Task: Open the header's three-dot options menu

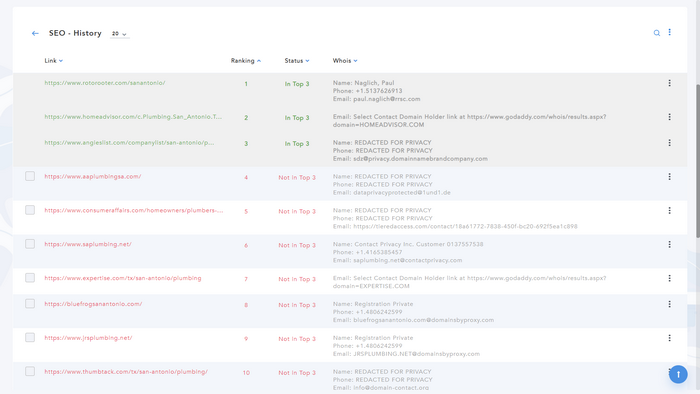Action: coord(669,32)
